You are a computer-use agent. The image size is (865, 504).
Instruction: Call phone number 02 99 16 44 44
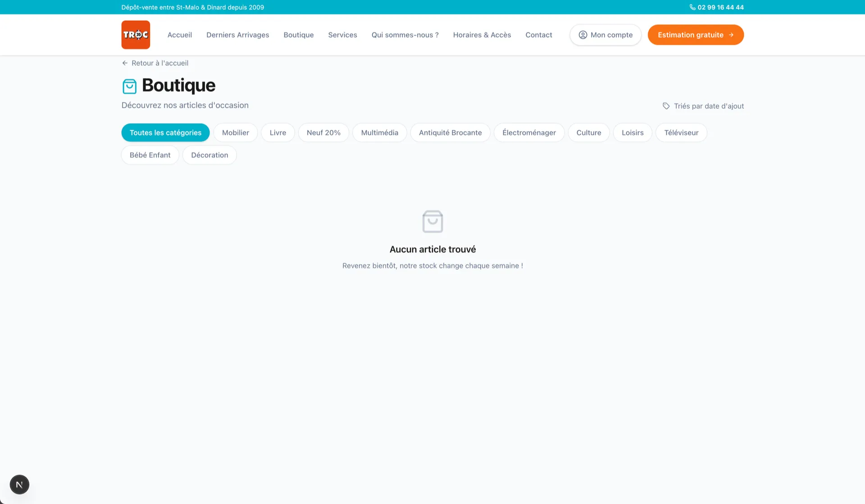[720, 7]
